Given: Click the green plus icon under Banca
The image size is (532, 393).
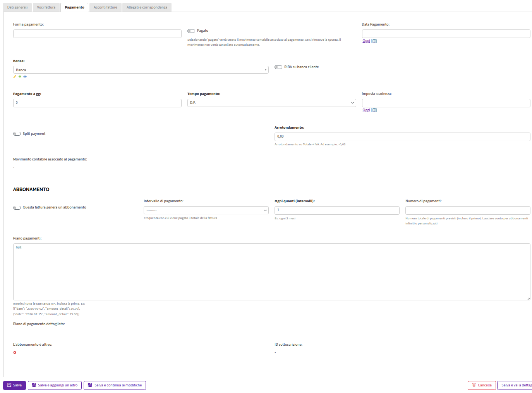Looking at the screenshot, I should pyautogui.click(x=20, y=77).
